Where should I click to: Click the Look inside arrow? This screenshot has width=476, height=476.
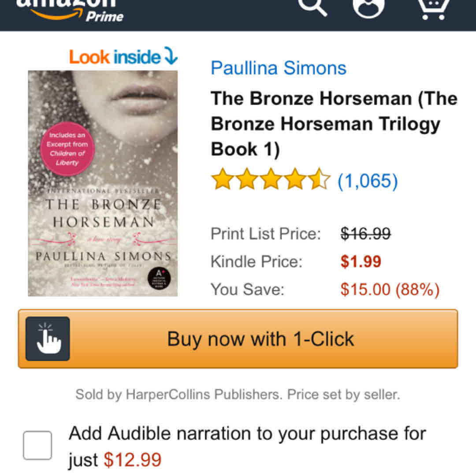coord(170,56)
